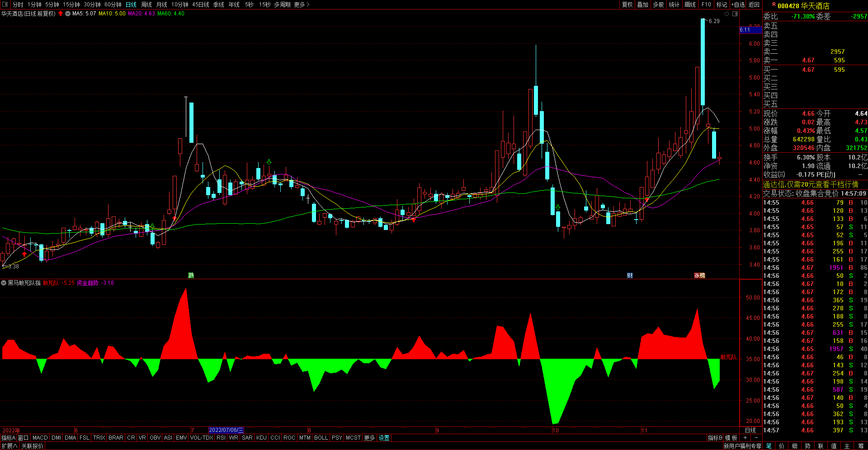
Task: Click 多股 multi-stock button
Action: point(659,5)
